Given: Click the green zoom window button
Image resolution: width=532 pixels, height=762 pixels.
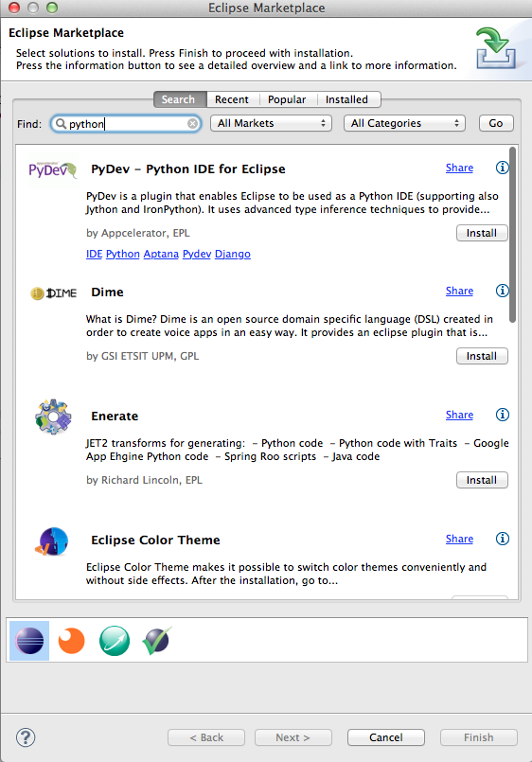Looking at the screenshot, I should point(52,8).
